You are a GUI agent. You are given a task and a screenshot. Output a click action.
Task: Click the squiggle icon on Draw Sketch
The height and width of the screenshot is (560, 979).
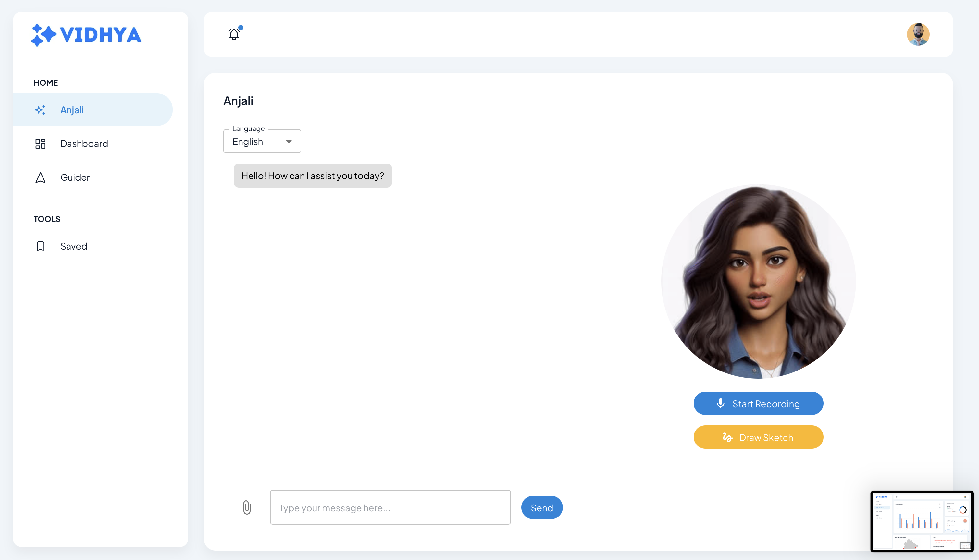pos(727,437)
